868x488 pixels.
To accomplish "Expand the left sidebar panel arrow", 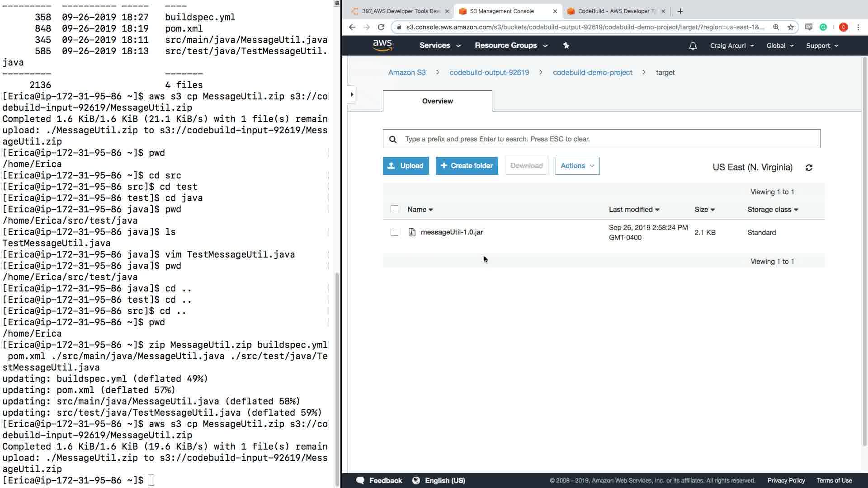I will (352, 94).
